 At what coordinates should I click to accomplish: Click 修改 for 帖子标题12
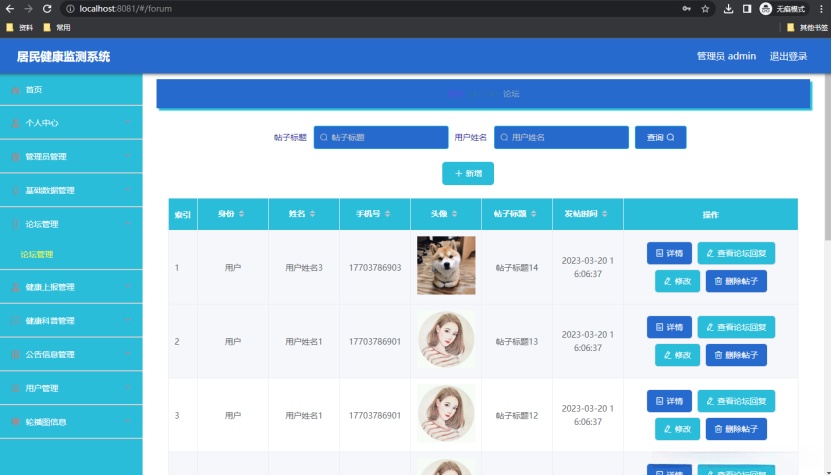tap(677, 429)
